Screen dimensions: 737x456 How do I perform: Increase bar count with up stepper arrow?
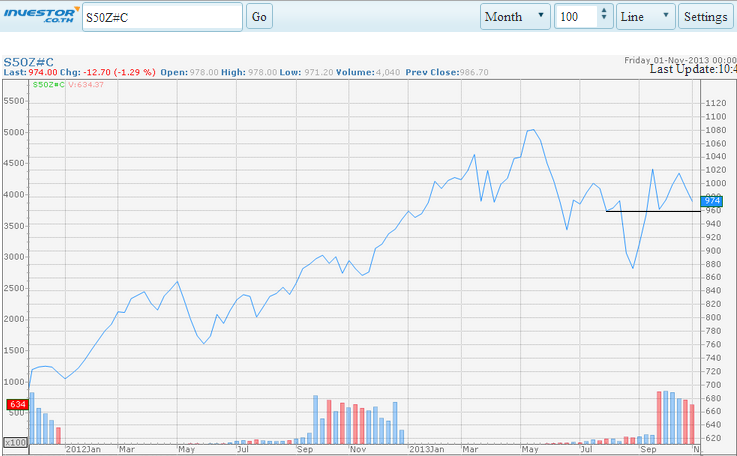pos(604,10)
